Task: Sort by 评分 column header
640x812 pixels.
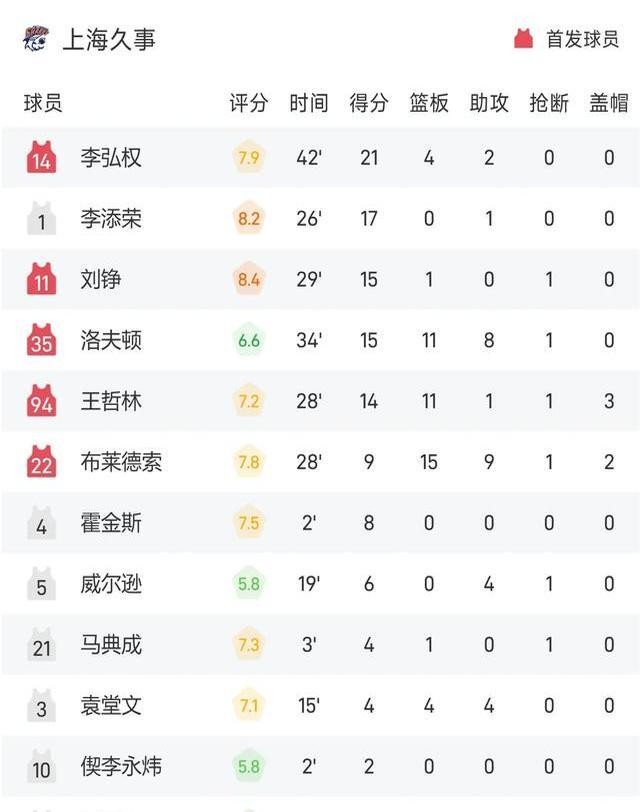Action: coord(249,103)
